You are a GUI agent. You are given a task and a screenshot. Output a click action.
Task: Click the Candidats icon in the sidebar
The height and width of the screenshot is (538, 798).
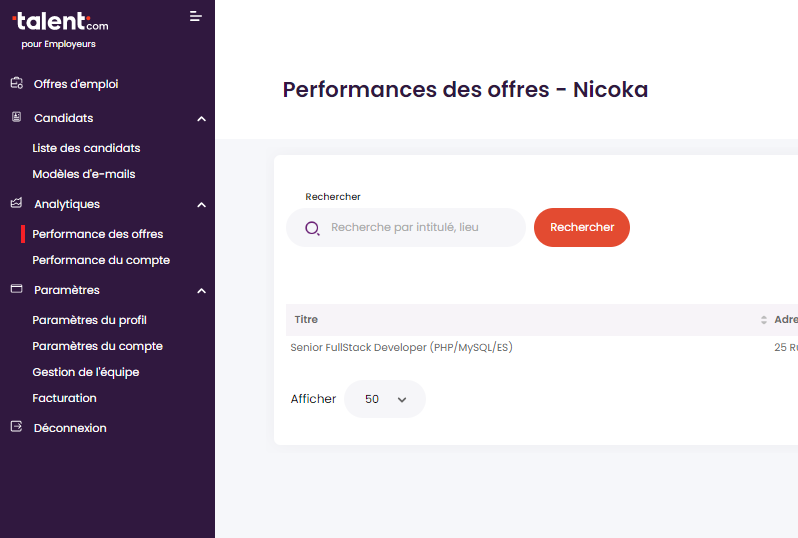[17, 117]
